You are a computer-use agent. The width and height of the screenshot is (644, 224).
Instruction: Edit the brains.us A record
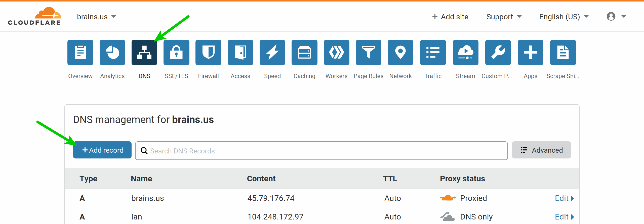click(x=565, y=198)
